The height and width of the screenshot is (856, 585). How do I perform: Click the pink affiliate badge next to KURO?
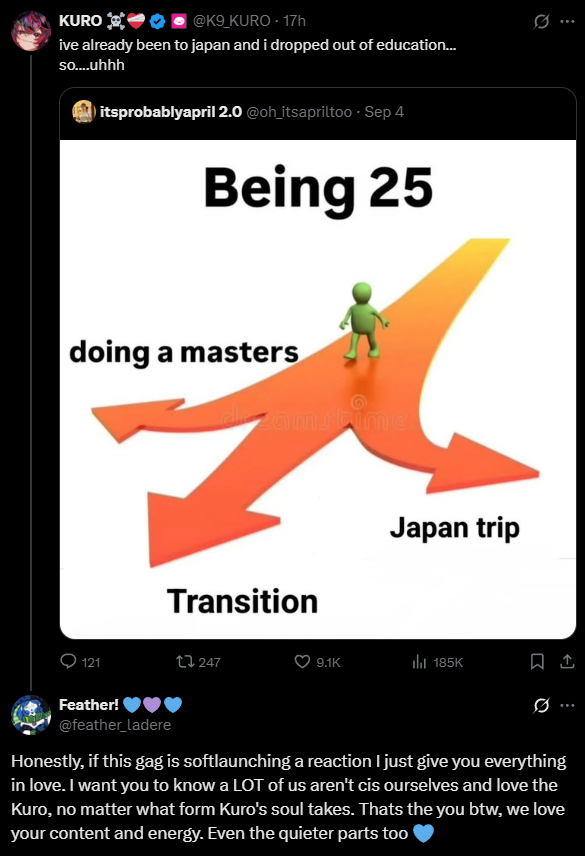178,21
